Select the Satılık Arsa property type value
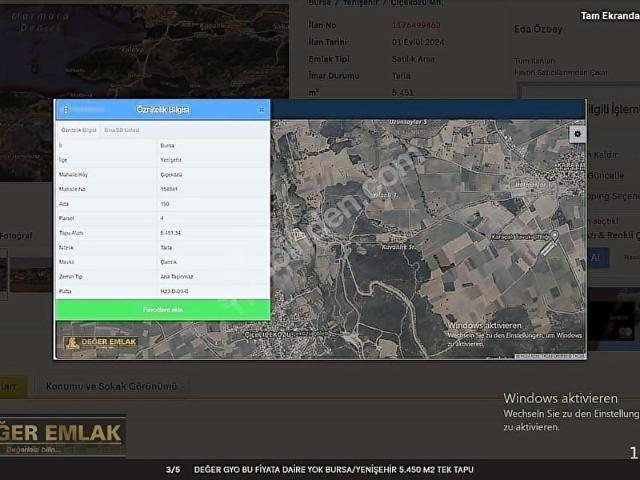Image resolution: width=640 pixels, height=480 pixels. 413,59
